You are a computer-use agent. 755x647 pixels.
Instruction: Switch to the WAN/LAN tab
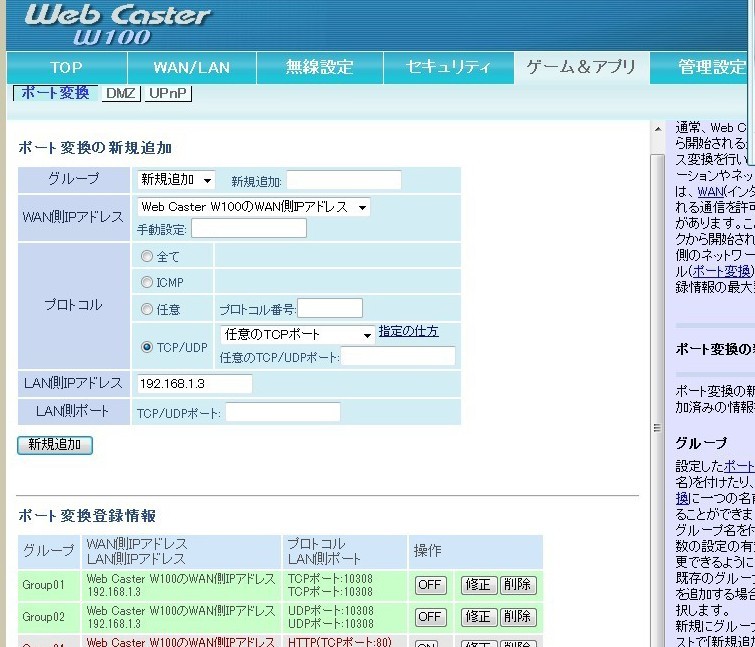[x=192, y=67]
